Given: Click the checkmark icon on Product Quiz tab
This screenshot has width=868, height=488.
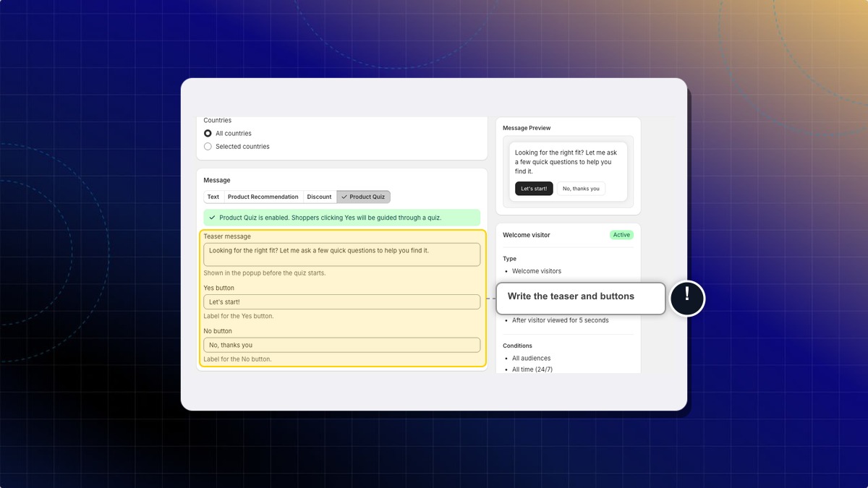Looking at the screenshot, I should pos(344,197).
